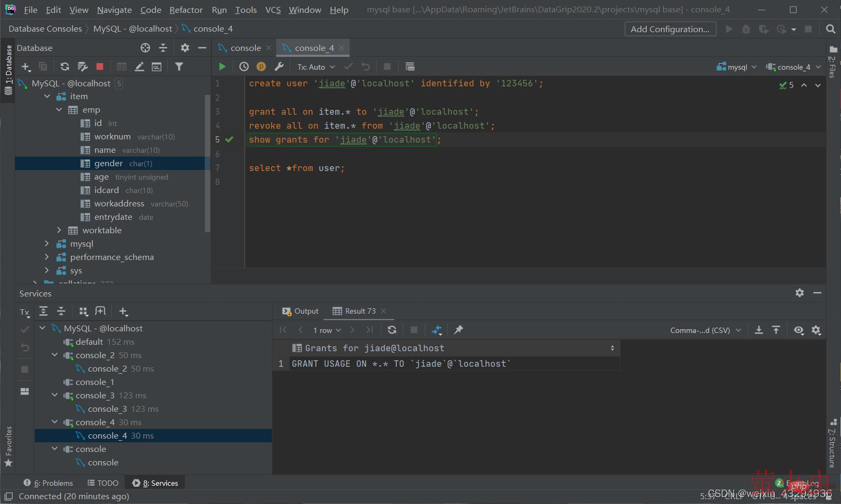Click the wrench settings icon in editor toolbar

(x=279, y=66)
